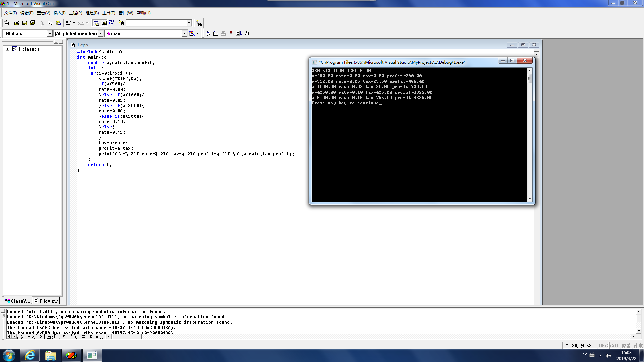Viewport: 644px width, 362px height.
Task: Open the Globals class dropdown
Action: click(50, 33)
